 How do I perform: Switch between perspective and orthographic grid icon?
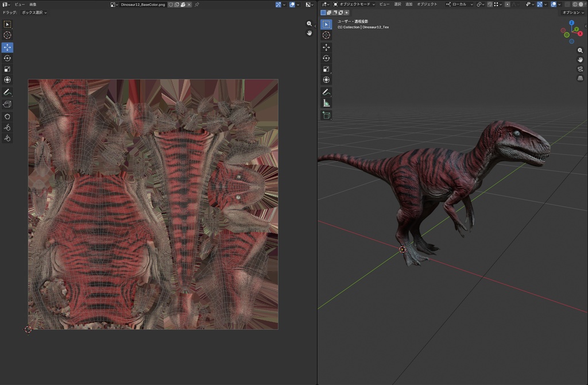coord(580,78)
